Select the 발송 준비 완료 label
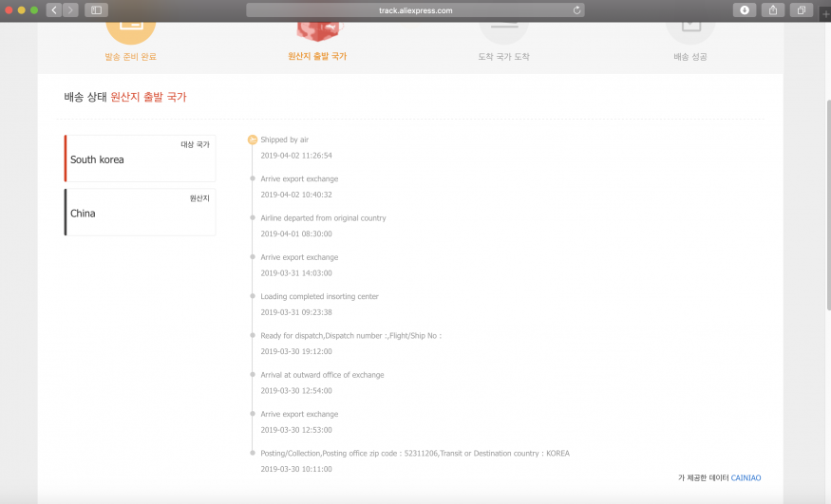The height and width of the screenshot is (504, 831). [130, 57]
